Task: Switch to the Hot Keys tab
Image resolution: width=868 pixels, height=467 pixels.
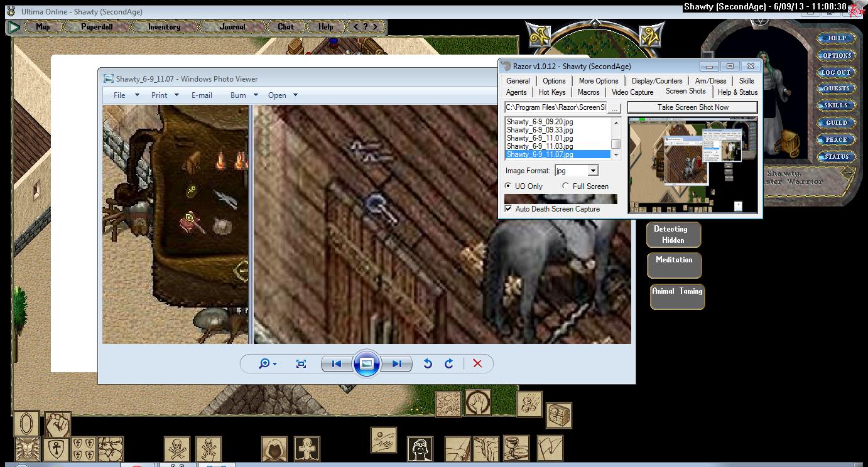Action: tap(552, 92)
